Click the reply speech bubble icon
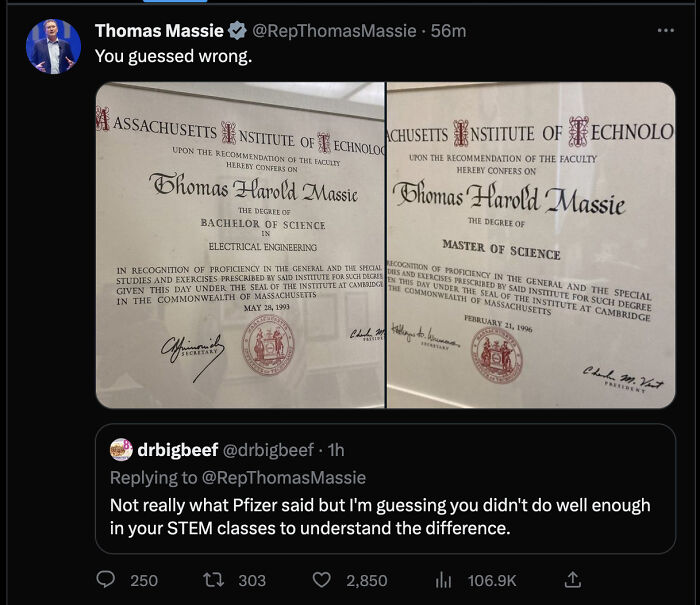 point(106,580)
